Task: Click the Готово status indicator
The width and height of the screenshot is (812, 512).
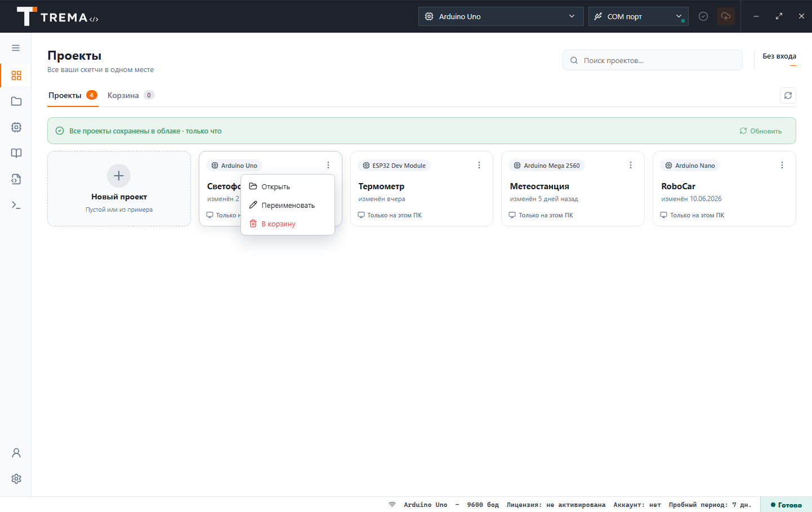Action: click(786, 505)
